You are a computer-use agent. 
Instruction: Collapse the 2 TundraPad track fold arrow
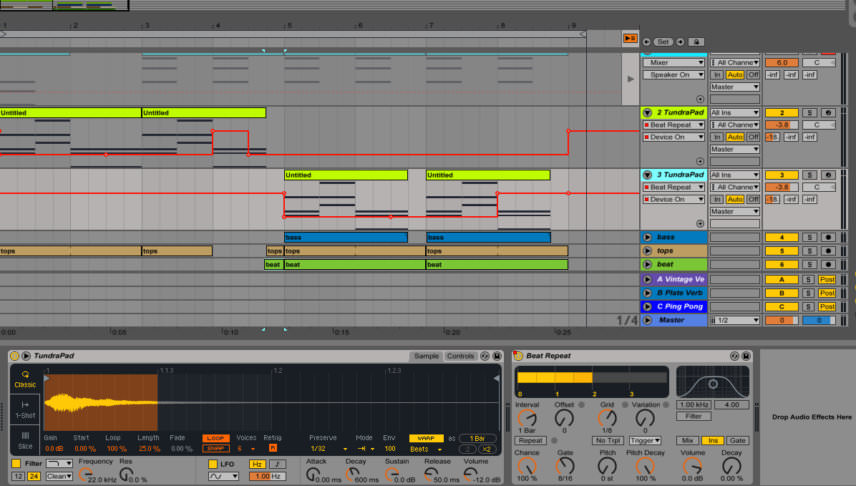pos(647,112)
